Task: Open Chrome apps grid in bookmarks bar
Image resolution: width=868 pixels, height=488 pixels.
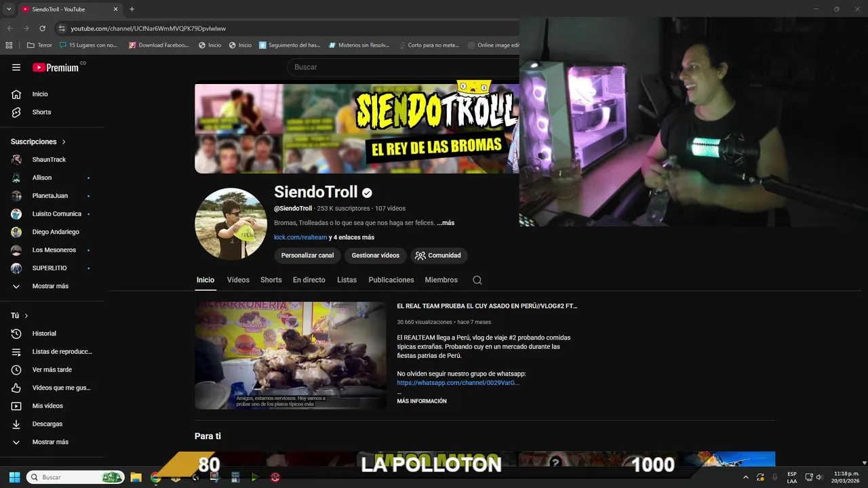Action: point(9,45)
